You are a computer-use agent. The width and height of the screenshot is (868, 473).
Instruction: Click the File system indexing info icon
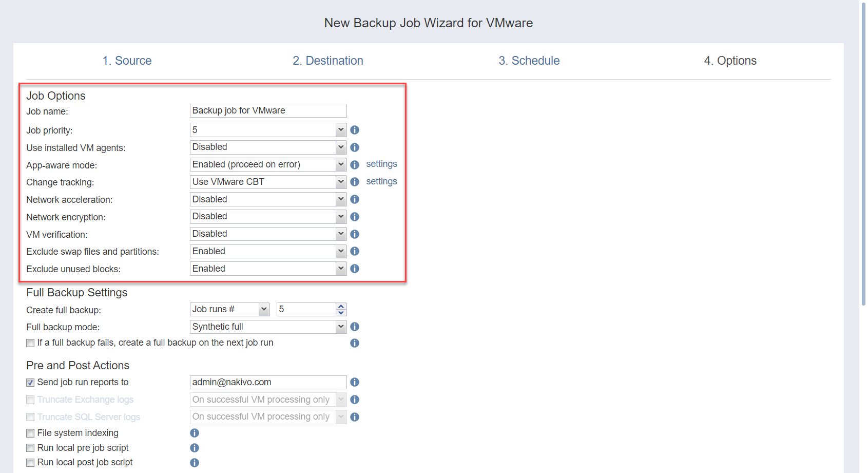point(195,433)
